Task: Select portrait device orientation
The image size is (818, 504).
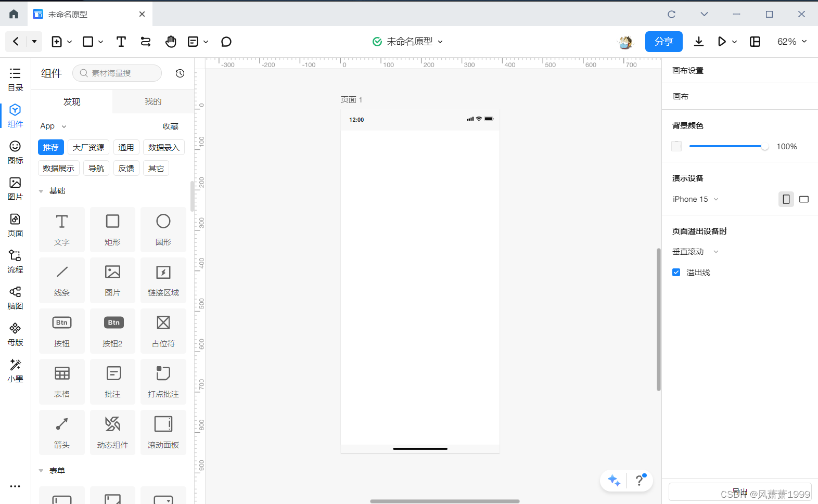Action: [x=786, y=199]
